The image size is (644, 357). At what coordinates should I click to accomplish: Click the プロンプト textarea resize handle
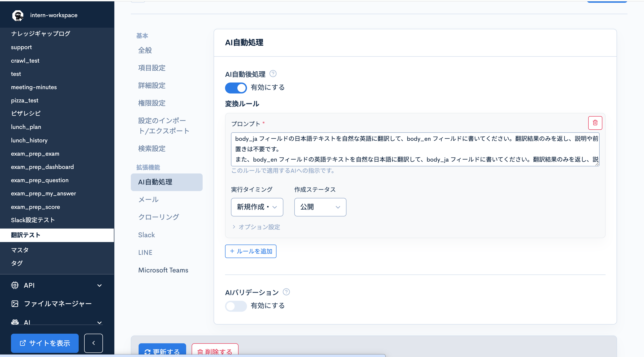click(x=597, y=164)
